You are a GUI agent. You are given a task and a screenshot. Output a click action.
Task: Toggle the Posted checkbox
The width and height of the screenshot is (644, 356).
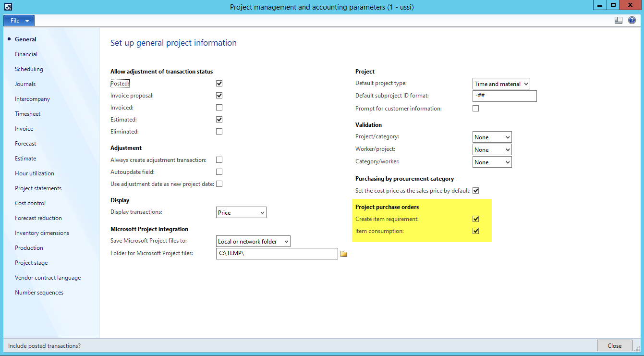click(219, 84)
